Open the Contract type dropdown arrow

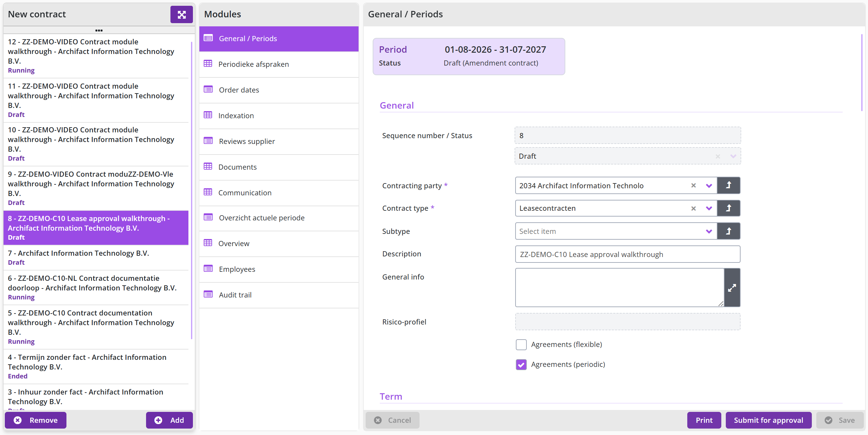709,209
